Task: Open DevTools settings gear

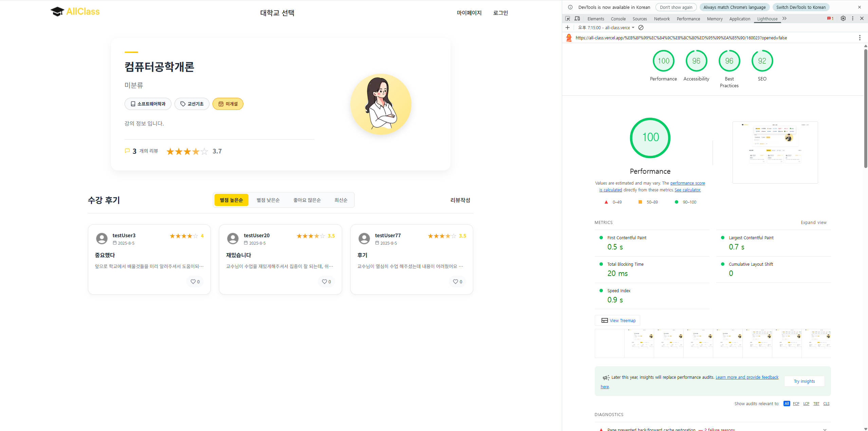Action: click(x=843, y=19)
